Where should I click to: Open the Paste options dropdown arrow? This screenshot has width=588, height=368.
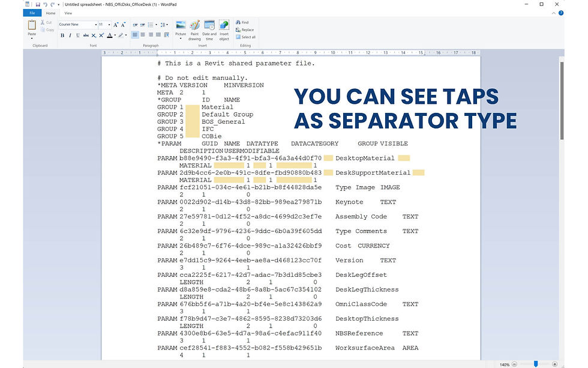coord(32,38)
